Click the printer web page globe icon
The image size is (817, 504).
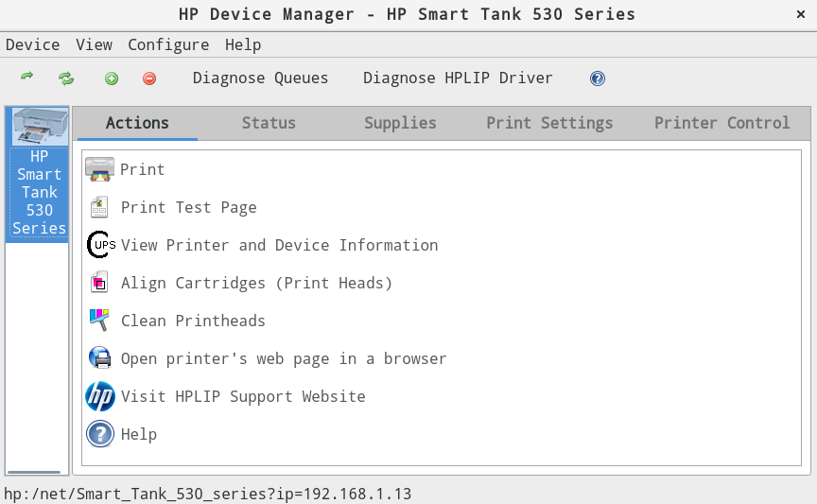coord(99,358)
